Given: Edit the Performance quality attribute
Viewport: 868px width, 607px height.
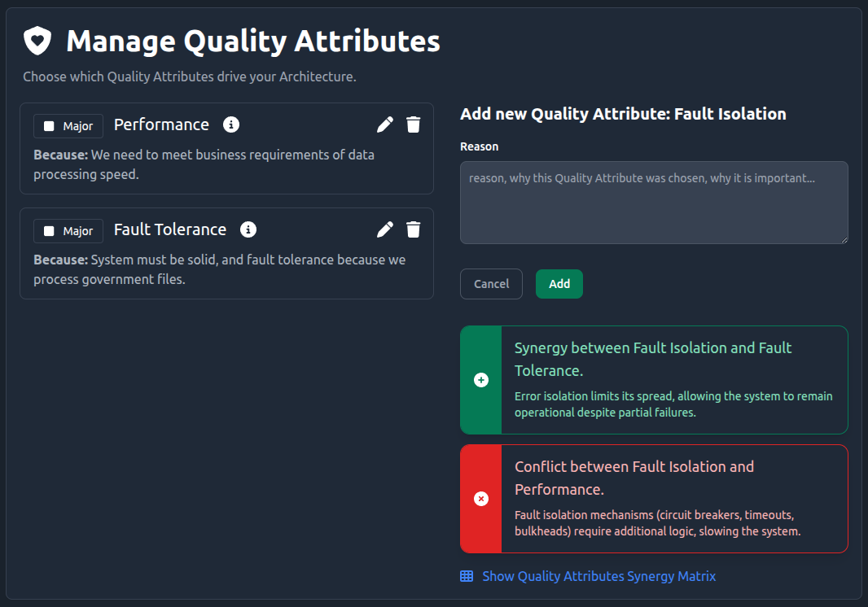Looking at the screenshot, I should click(x=384, y=124).
